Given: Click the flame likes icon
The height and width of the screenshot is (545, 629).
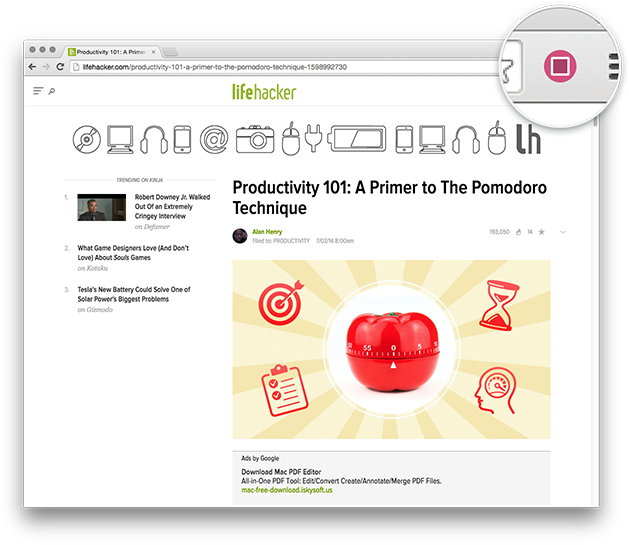Looking at the screenshot, I should tap(518, 232).
